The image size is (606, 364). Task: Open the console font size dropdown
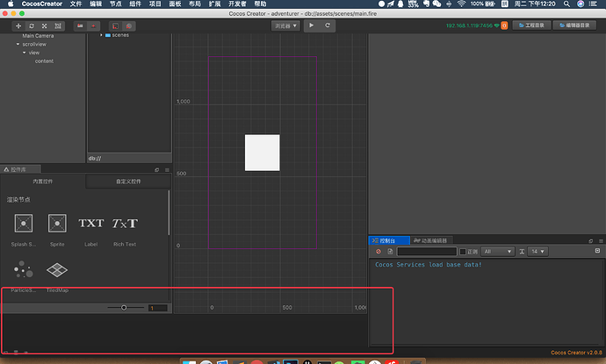tap(537, 252)
